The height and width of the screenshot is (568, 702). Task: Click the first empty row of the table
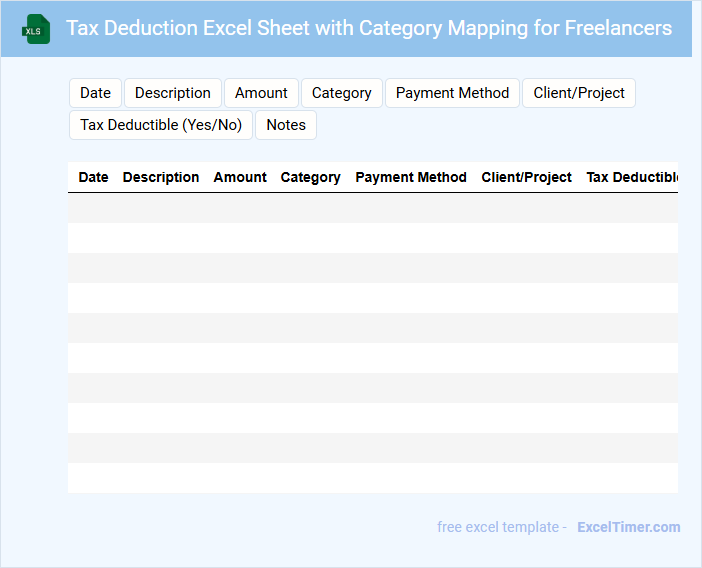(372, 208)
